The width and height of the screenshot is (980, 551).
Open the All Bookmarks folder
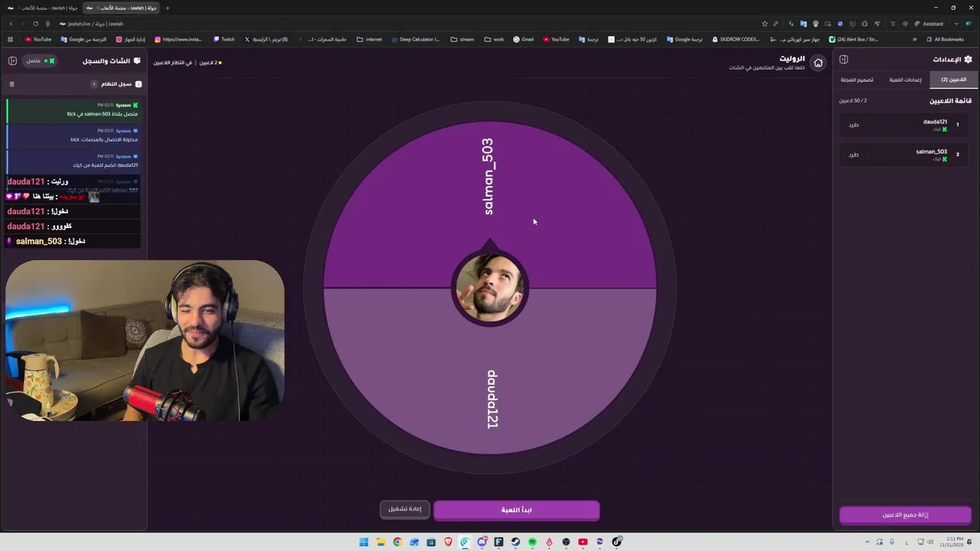coord(945,39)
